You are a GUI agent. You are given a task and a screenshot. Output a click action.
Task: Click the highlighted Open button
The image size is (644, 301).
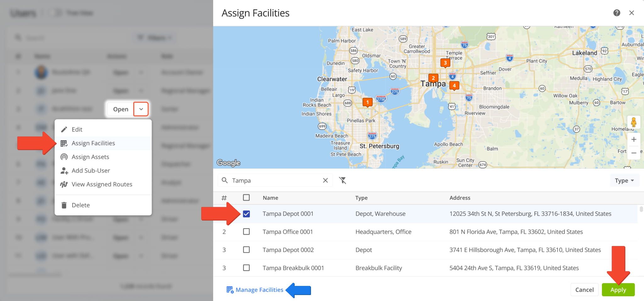point(121,109)
